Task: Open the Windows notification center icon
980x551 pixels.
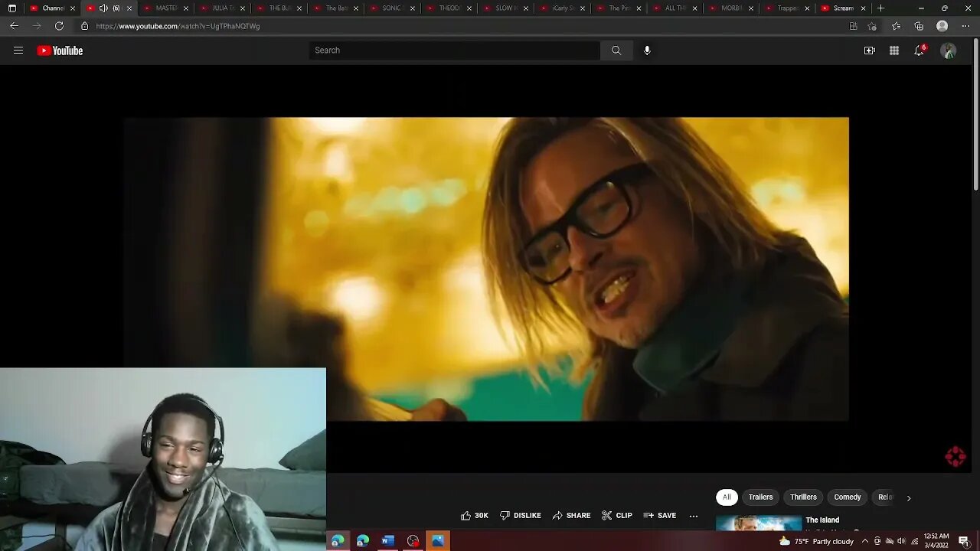Action: (x=964, y=541)
